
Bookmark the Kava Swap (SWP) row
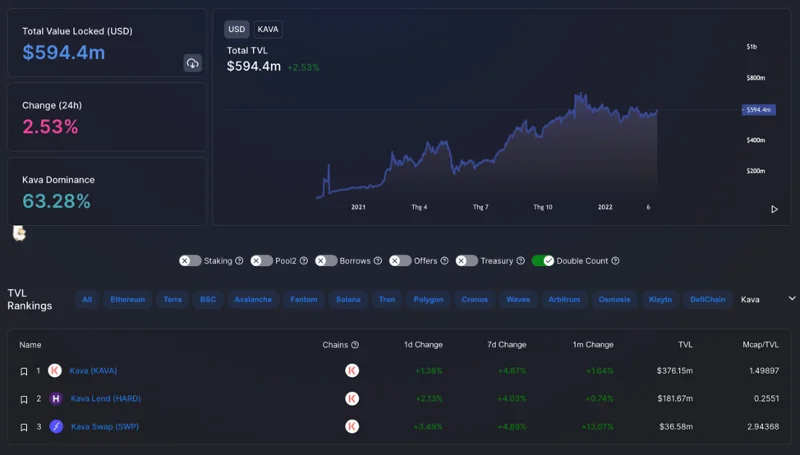(x=23, y=427)
